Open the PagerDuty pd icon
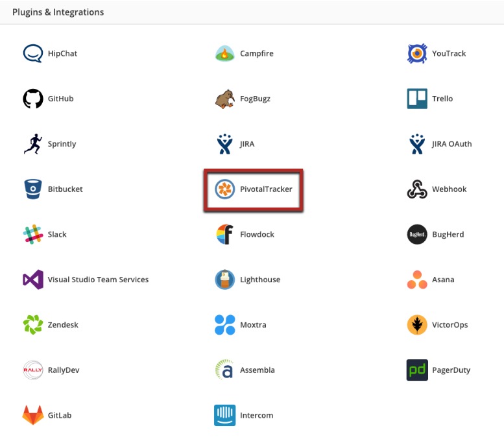Viewport: 504px width, 443px height. pyautogui.click(x=417, y=370)
